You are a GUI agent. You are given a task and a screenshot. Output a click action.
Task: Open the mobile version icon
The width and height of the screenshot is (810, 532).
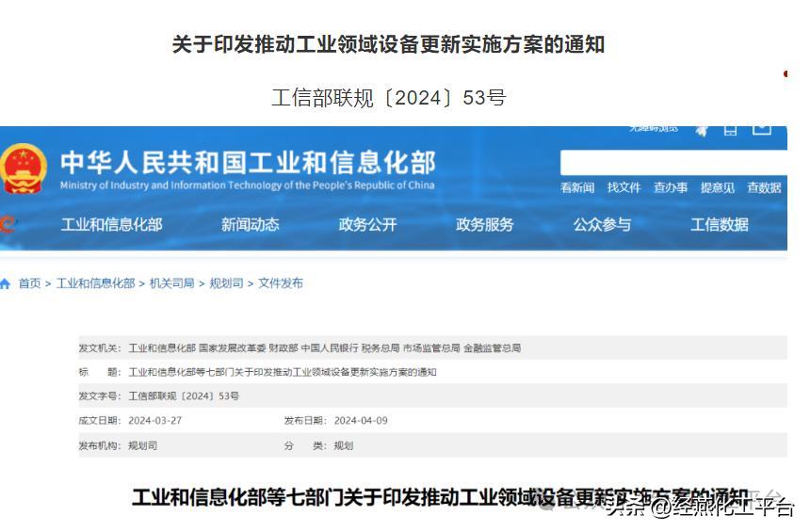click(x=731, y=130)
